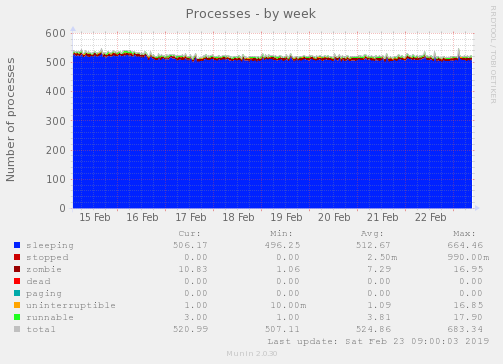Click zombie average value 7.29
Viewport: 503px width, 364px height.
[x=379, y=269]
